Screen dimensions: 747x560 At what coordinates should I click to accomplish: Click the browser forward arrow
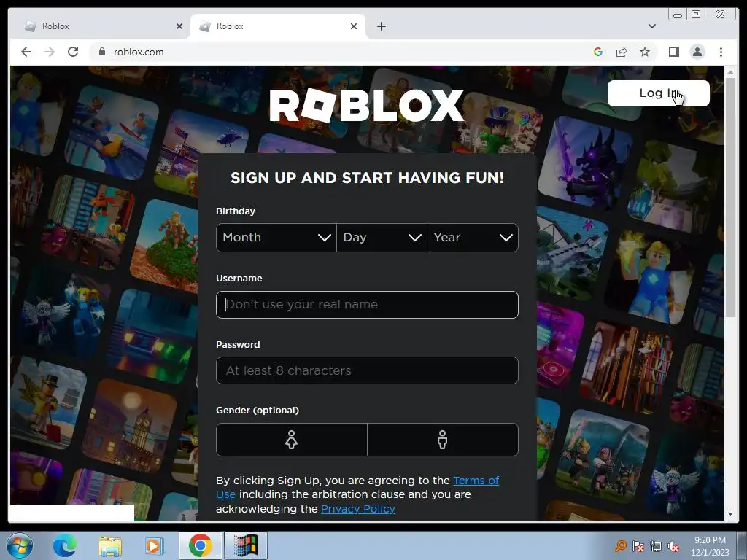(x=50, y=52)
